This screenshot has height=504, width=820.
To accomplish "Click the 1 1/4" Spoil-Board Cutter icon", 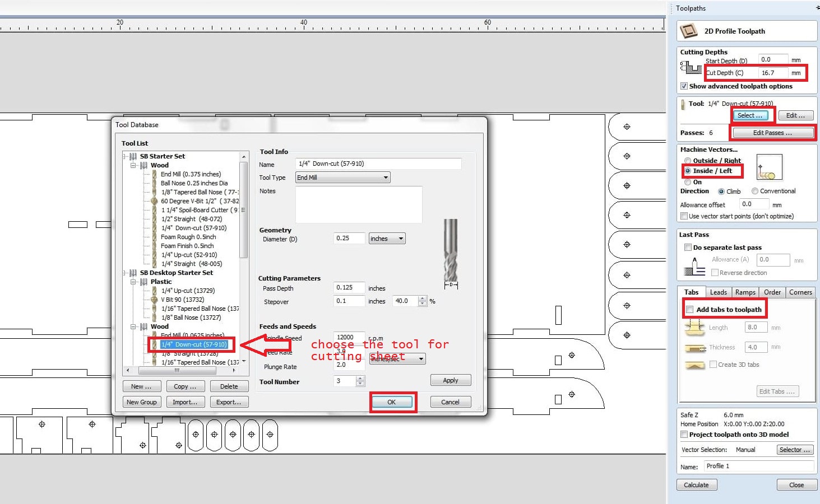I will 154,210.
